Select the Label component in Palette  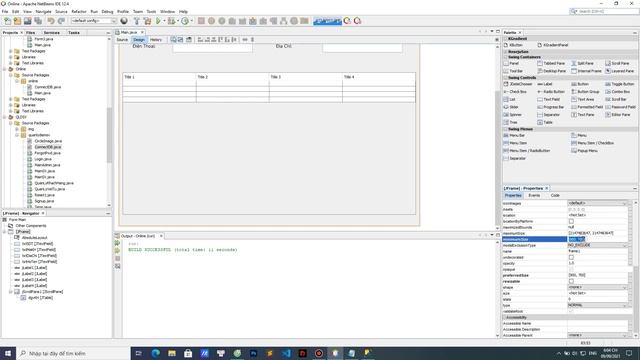click(545, 84)
